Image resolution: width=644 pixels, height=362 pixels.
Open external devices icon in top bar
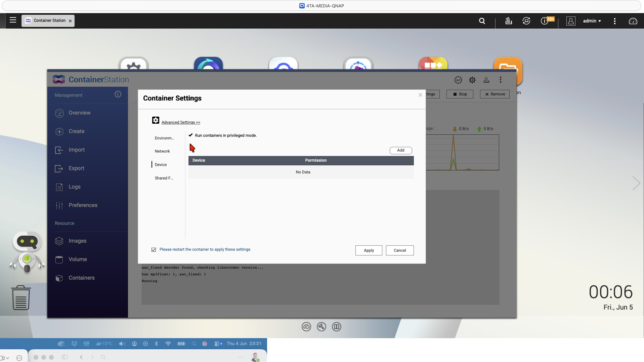click(x=526, y=21)
